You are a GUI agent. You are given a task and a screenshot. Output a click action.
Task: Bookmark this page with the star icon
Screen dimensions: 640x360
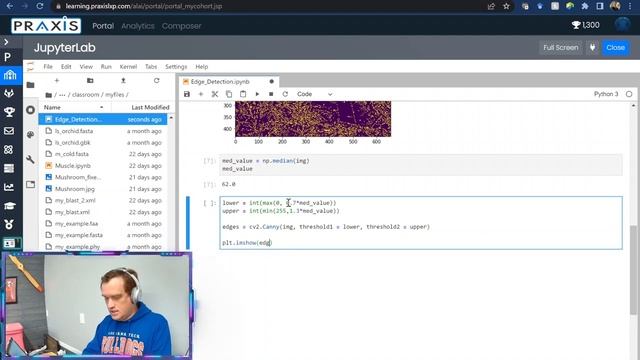coord(507,6)
